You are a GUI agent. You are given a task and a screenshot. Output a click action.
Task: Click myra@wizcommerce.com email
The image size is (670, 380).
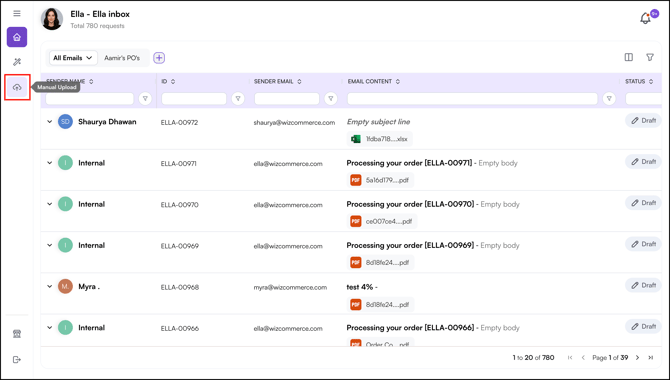click(x=290, y=287)
